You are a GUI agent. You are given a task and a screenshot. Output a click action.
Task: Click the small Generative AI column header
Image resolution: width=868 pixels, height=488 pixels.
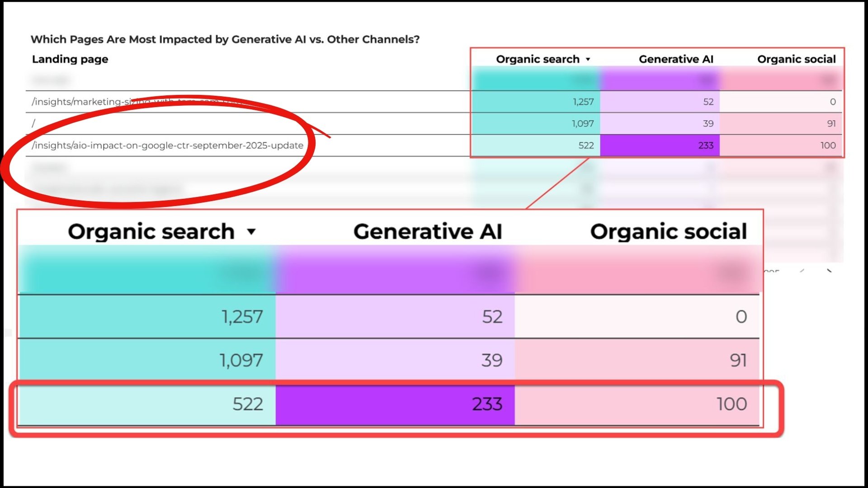676,59
